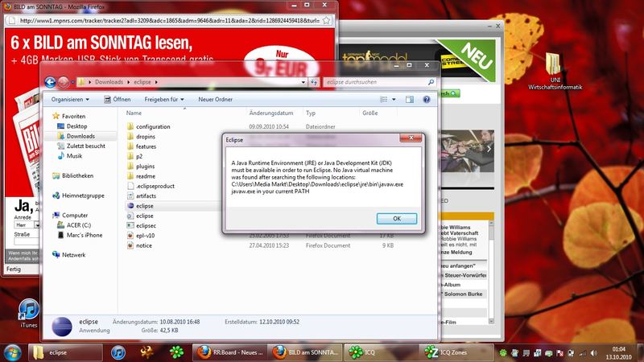Click OK in the Eclipse error dialog
644x362 pixels.
396,218
